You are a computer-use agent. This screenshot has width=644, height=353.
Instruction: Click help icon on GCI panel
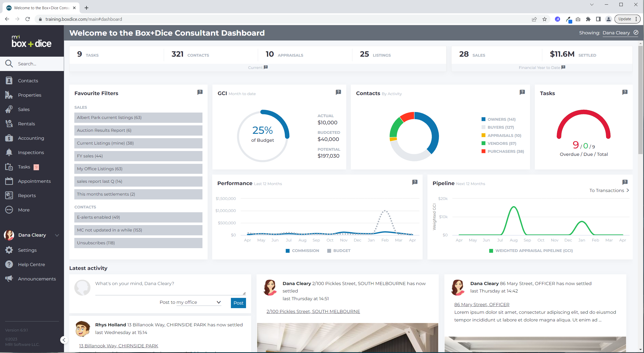(338, 92)
